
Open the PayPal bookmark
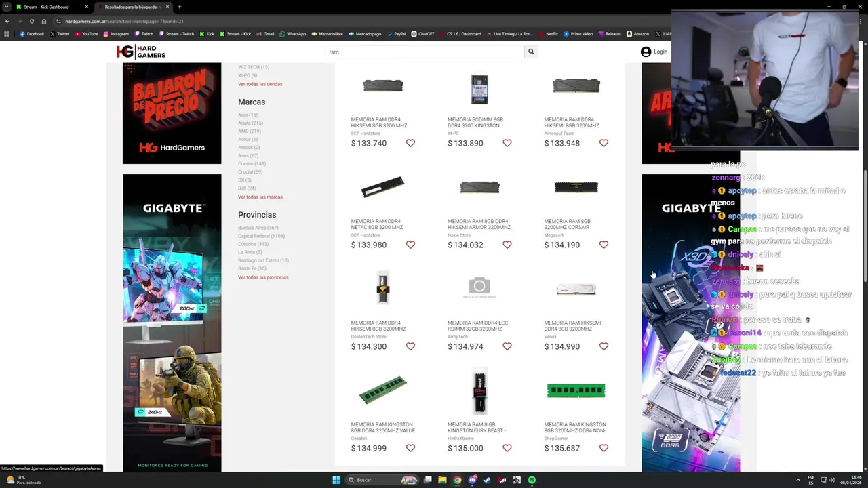pyautogui.click(x=396, y=33)
